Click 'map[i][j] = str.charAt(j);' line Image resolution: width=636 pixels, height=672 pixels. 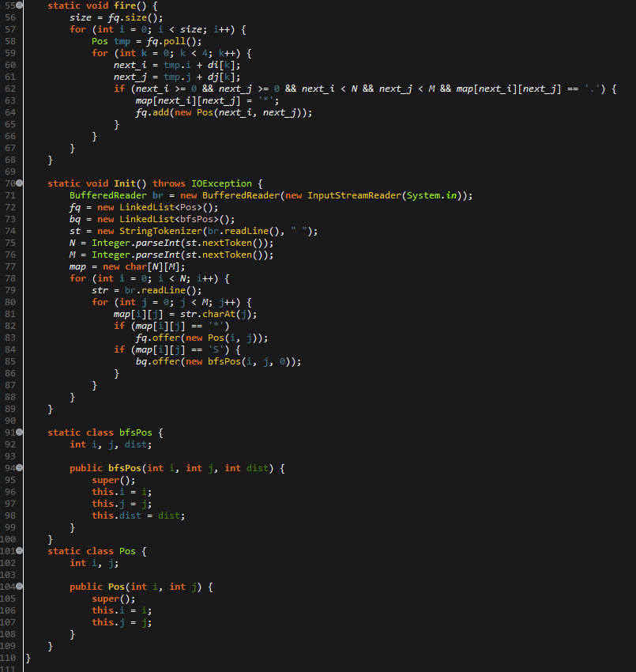coord(186,314)
